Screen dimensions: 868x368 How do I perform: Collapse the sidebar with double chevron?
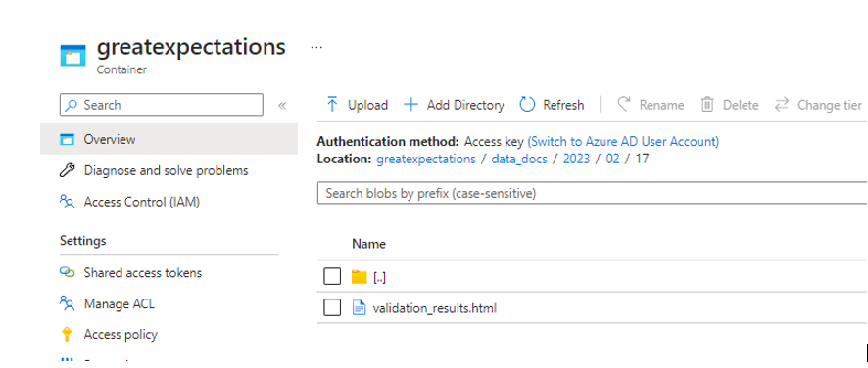282,105
